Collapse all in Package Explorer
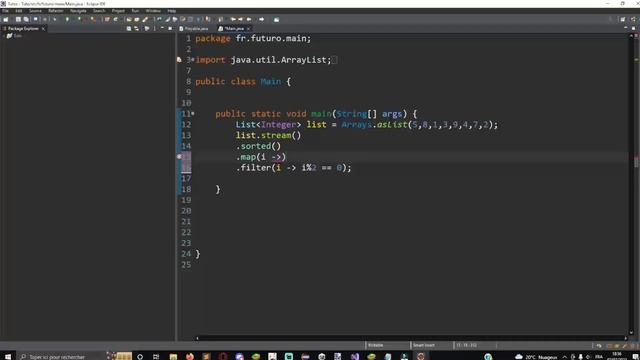 click(129, 29)
